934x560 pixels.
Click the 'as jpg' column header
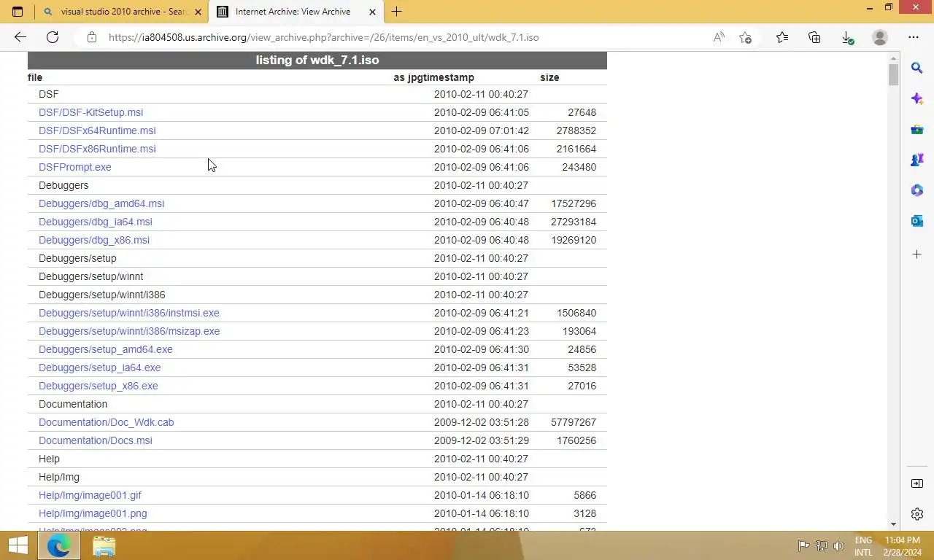point(406,77)
